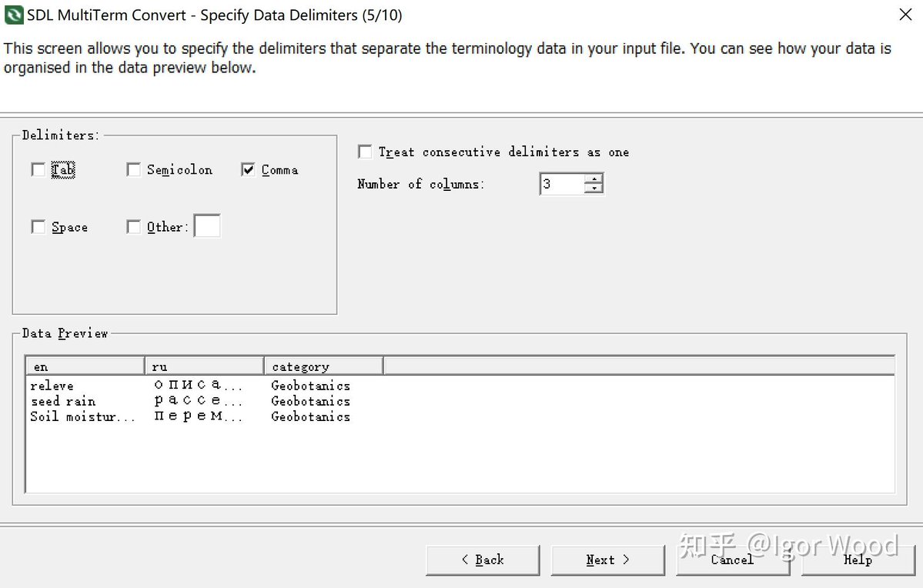This screenshot has height=588, width=923.
Task: Enable the Tab delimiter checkbox
Action: click(38, 169)
